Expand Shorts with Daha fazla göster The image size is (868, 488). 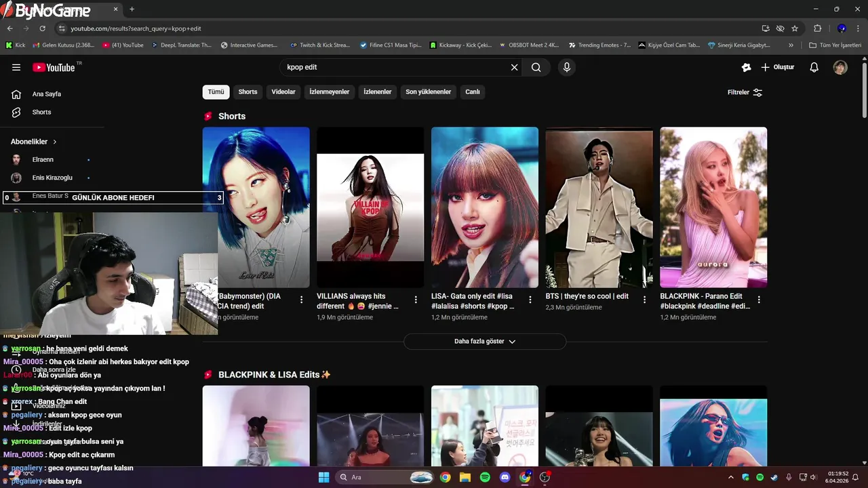click(485, 342)
